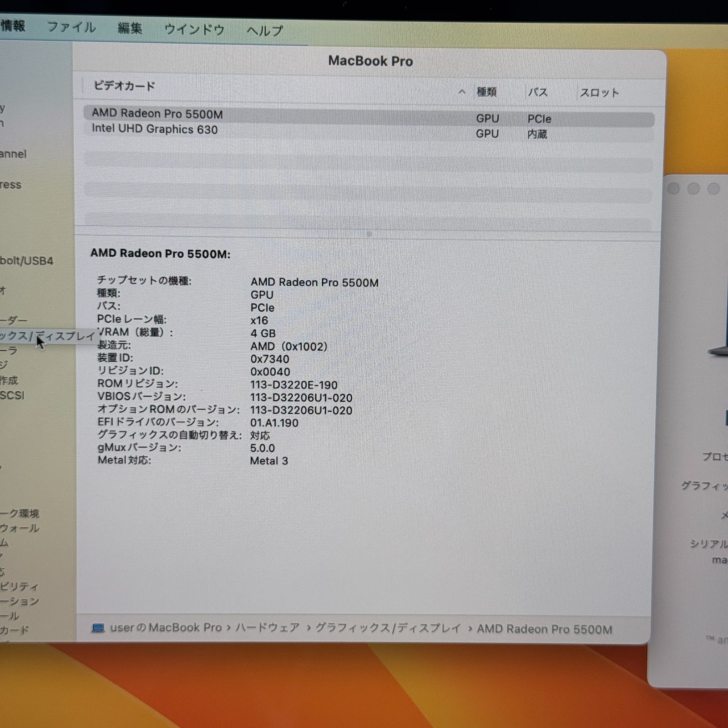The height and width of the screenshot is (728, 728).
Task: Click the リビジョンID value 0x0040
Action: tap(270, 372)
